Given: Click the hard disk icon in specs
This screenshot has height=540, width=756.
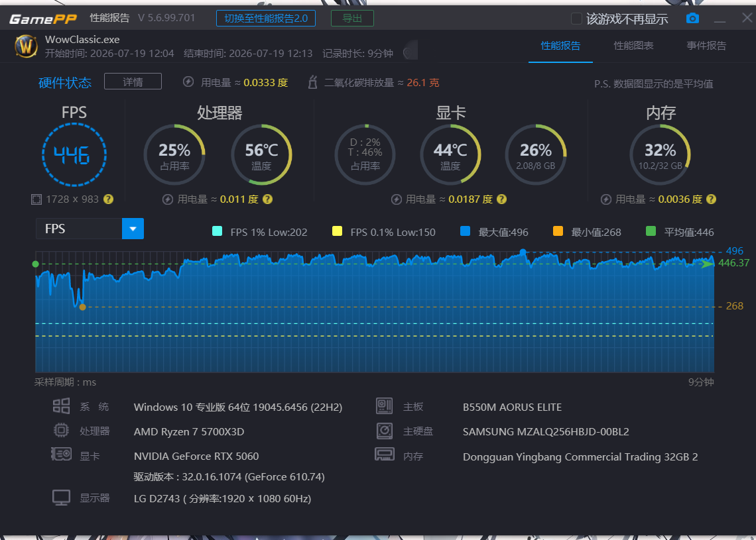Looking at the screenshot, I should pos(384,431).
